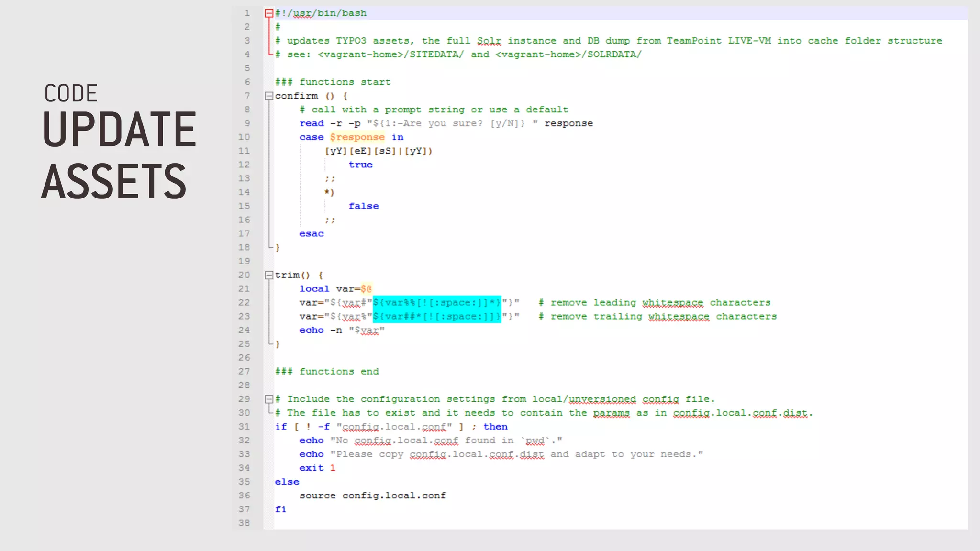Click the 'updates TYPO3 assets' comment line
The height and width of the screenshot is (551, 980).
[x=608, y=41]
